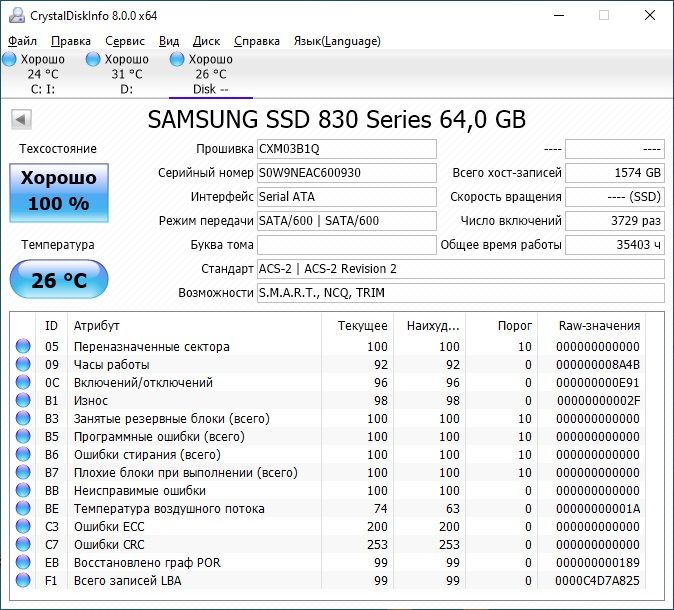Click the Стандарт field ACS-2 Revision 2
This screenshot has height=610, width=674.
click(x=461, y=269)
